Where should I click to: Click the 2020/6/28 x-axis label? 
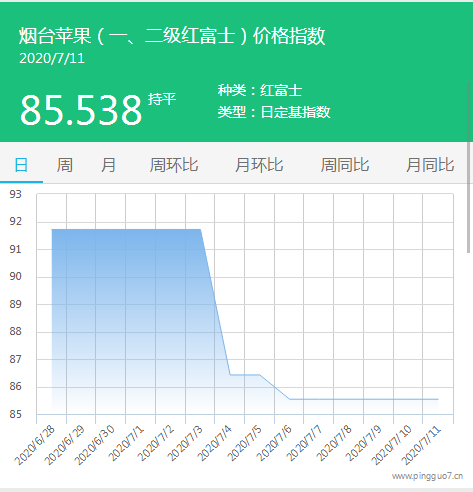click(34, 445)
